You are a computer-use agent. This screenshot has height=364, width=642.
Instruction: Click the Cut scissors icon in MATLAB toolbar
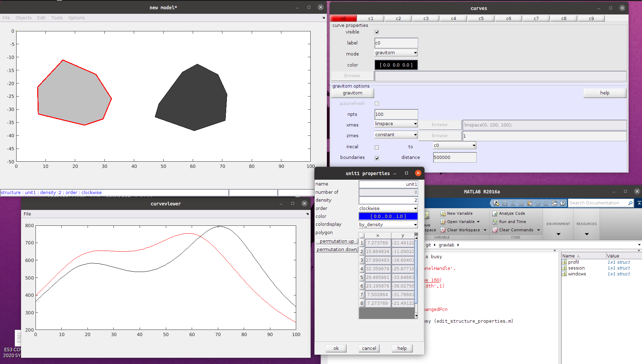(x=513, y=203)
